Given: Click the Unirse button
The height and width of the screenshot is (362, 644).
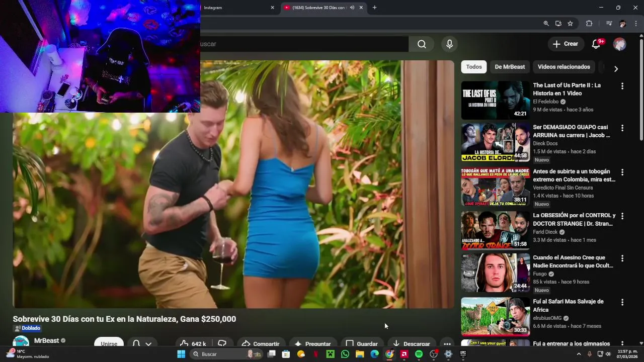Looking at the screenshot, I should [x=109, y=343].
